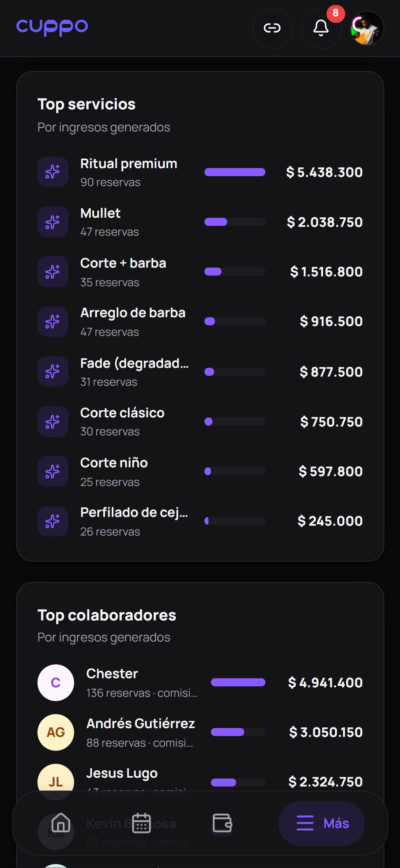The width and height of the screenshot is (400, 868).
Task: Click the link icon in header
Action: pos(272,28)
